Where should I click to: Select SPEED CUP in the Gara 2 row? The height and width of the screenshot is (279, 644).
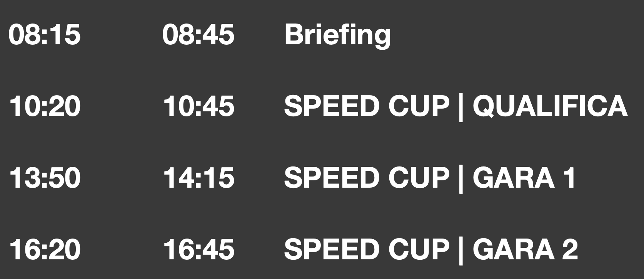[x=367, y=249]
